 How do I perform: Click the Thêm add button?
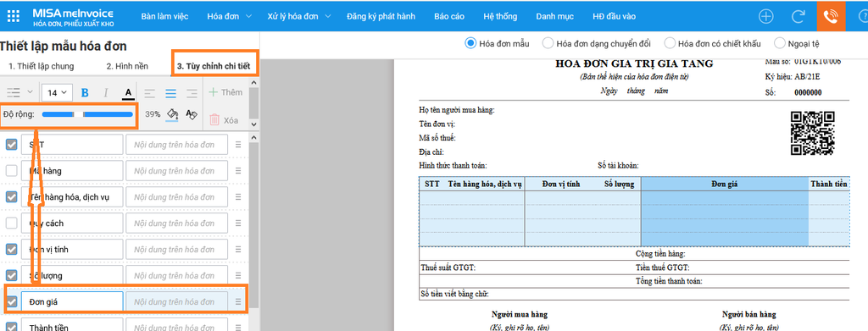click(225, 92)
